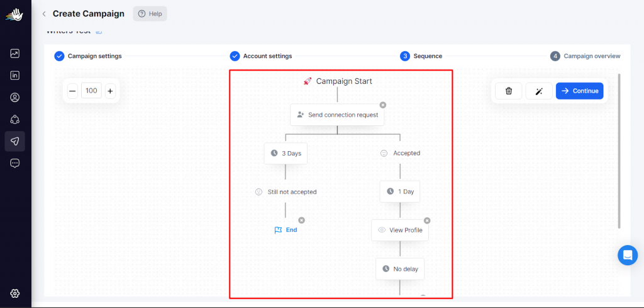This screenshot has height=308, width=644.
Task: Click the Still not accepted label
Action: (x=292, y=191)
